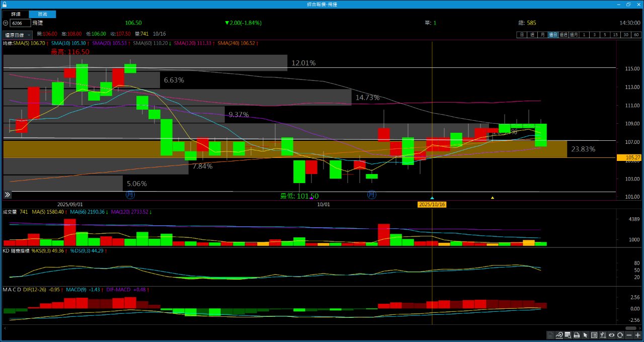
Task: Expand the double chevron at chart's lower left
Action: [x=8, y=195]
